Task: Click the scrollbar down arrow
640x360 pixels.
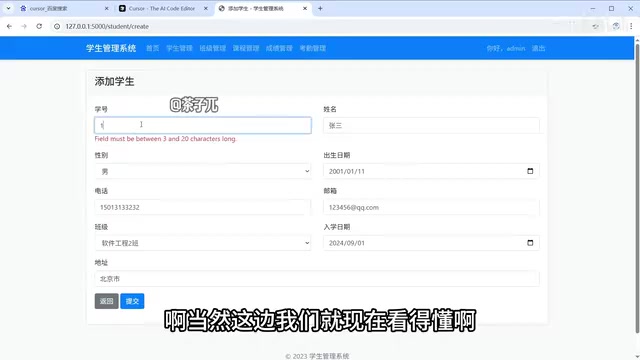Action: coord(637,356)
